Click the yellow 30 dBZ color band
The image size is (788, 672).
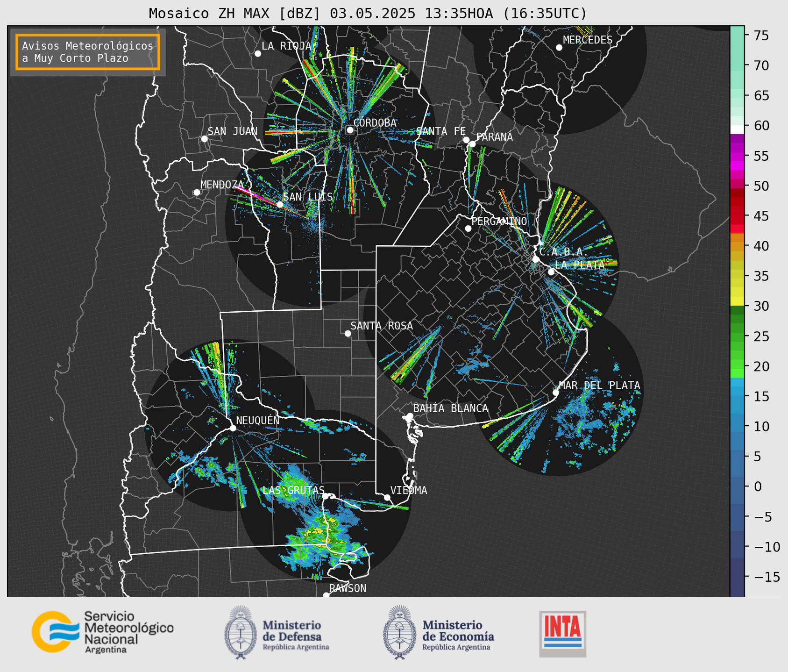pos(737,302)
